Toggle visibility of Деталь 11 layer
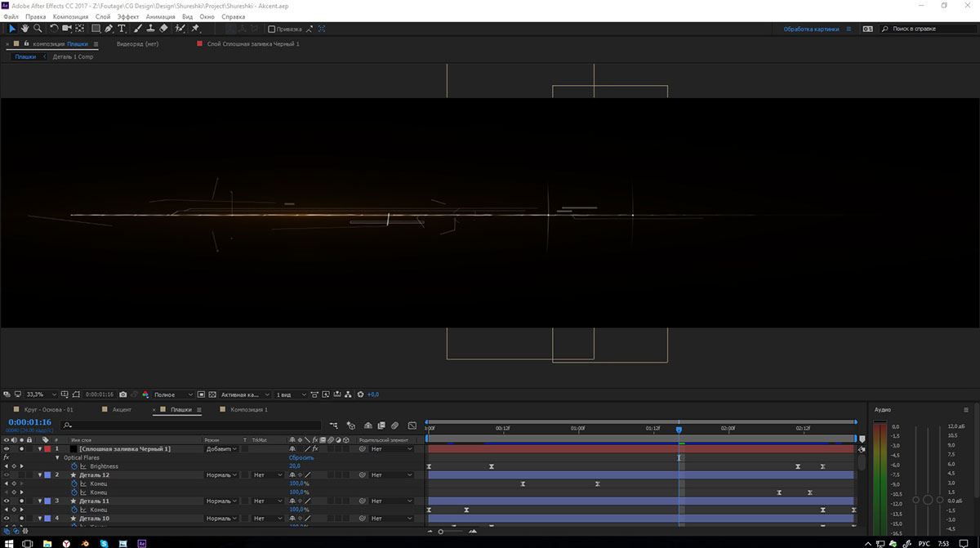Screen dimensions: 980x548 coord(7,501)
